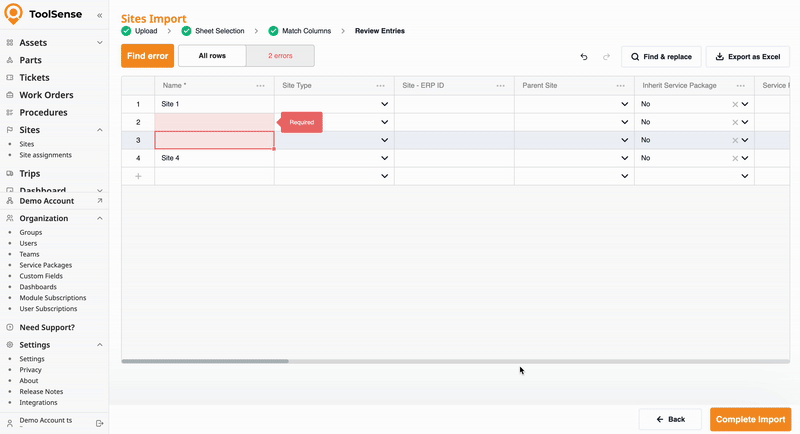
Task: Open Inherit Service Package column options
Action: click(741, 86)
